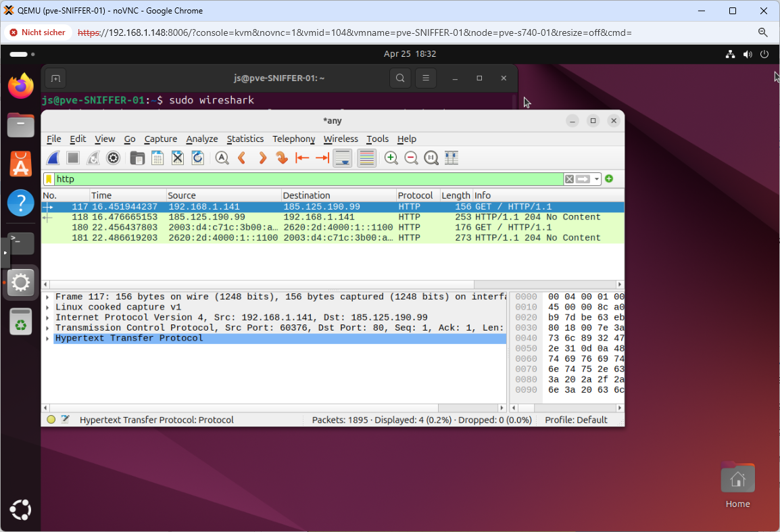The image size is (780, 532).
Task: Click the zoom in toolbar icon
Action: pyautogui.click(x=391, y=158)
